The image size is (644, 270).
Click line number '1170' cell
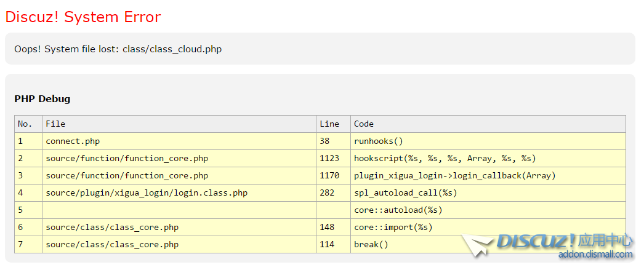point(333,176)
